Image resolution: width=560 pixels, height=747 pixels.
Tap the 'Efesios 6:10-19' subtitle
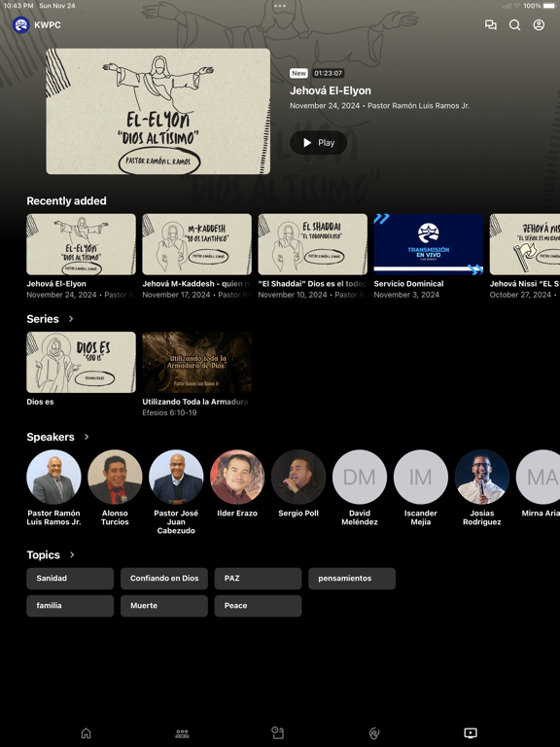169,412
